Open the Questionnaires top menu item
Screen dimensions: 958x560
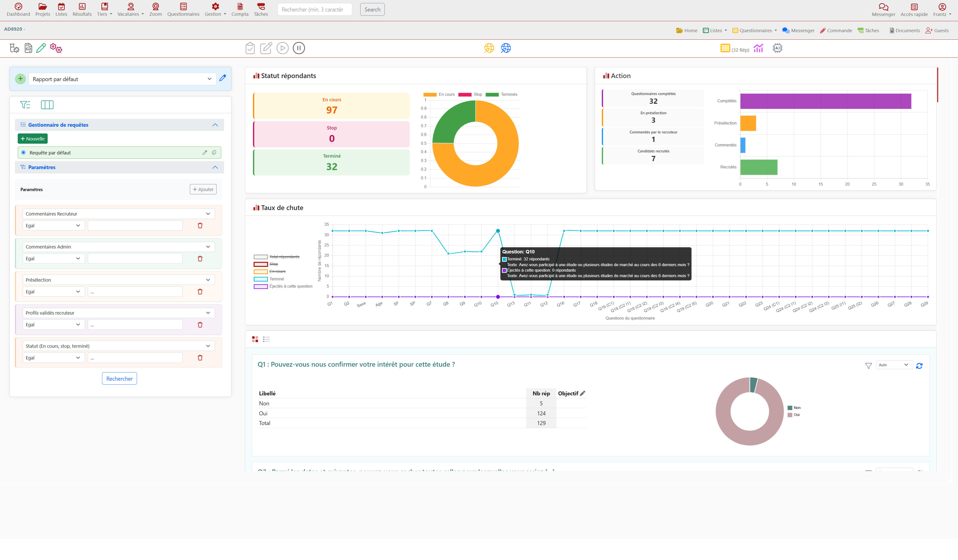click(183, 9)
